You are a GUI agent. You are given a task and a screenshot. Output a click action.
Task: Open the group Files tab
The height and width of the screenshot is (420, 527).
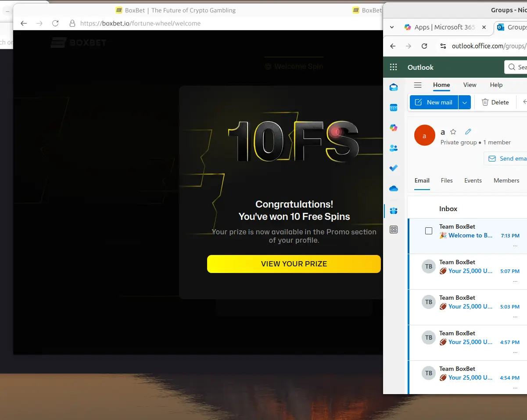coord(447,180)
